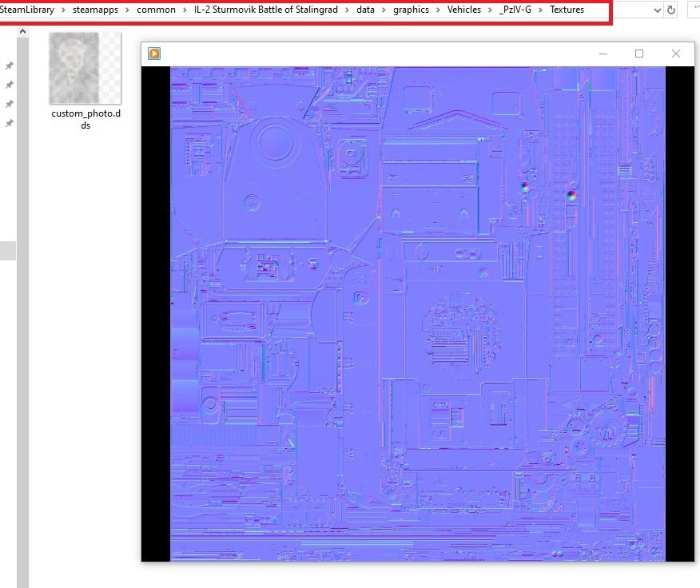This screenshot has height=588, width=700.
Task: Click the first pin icon in navigation pane
Action: pos(9,66)
